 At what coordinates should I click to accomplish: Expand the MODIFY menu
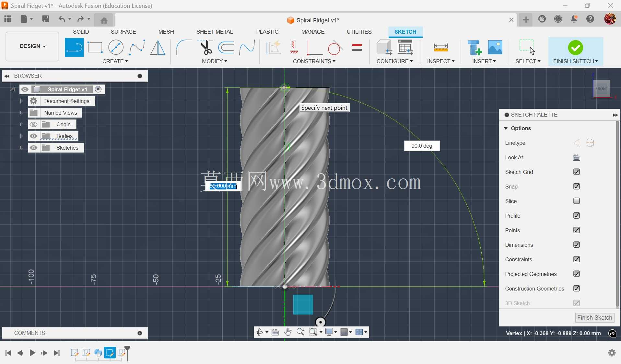[214, 61]
